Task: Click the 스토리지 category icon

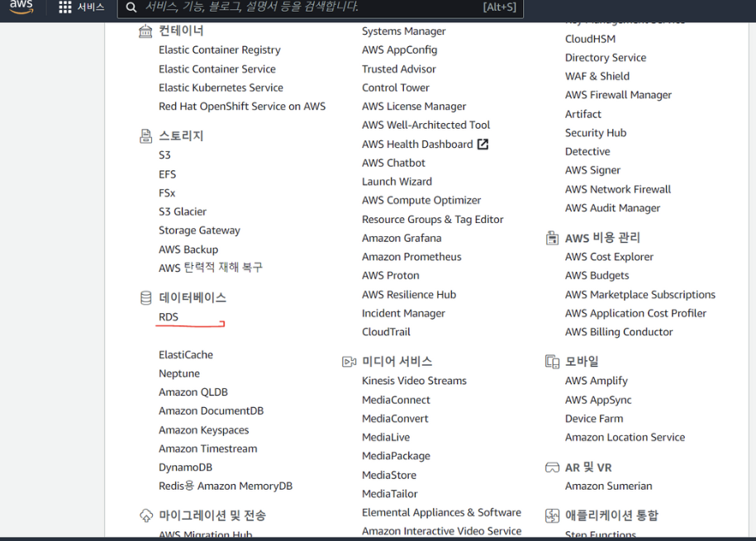Action: 145,136
